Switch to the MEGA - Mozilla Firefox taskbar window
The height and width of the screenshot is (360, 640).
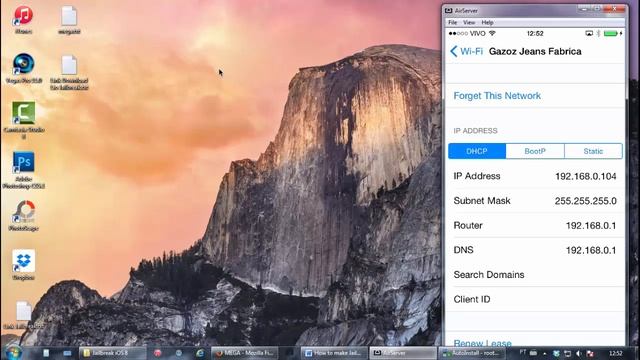tap(245, 353)
